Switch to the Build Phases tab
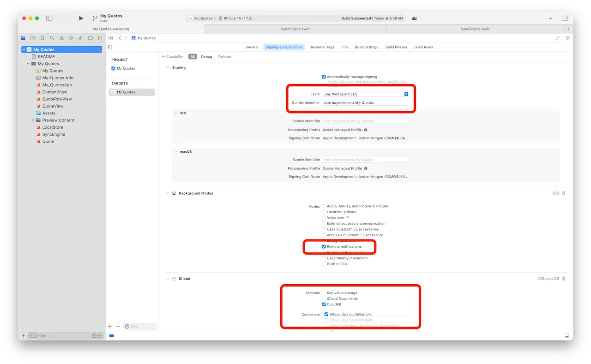Viewport: 591px width, 364px height. (396, 47)
